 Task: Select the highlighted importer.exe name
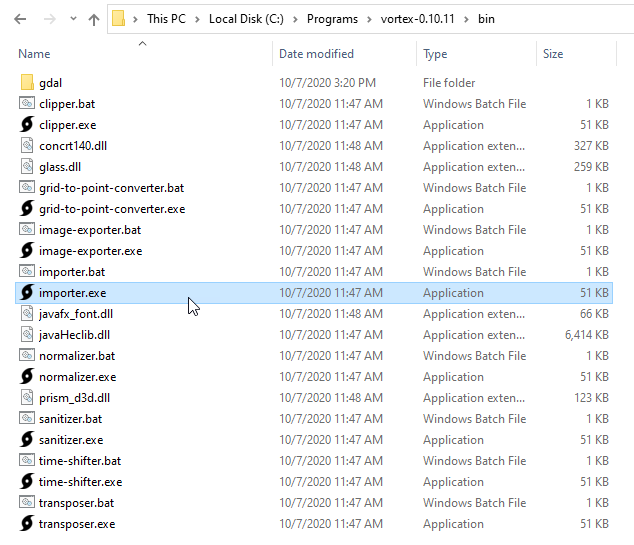coord(73,294)
